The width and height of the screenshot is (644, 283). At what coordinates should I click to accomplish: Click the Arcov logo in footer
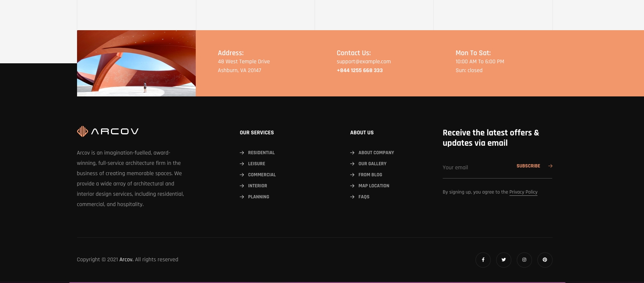coord(108,131)
